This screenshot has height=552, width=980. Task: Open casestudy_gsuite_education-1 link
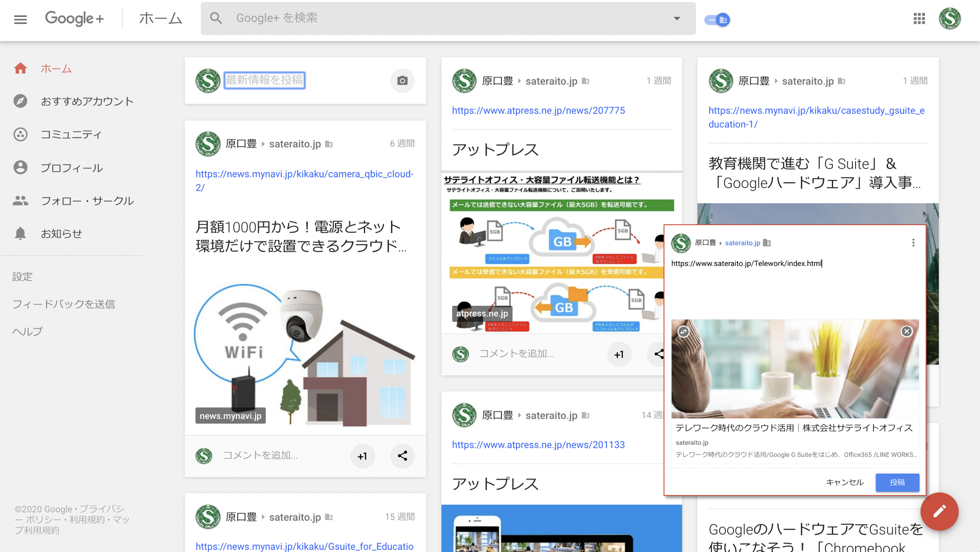[817, 117]
